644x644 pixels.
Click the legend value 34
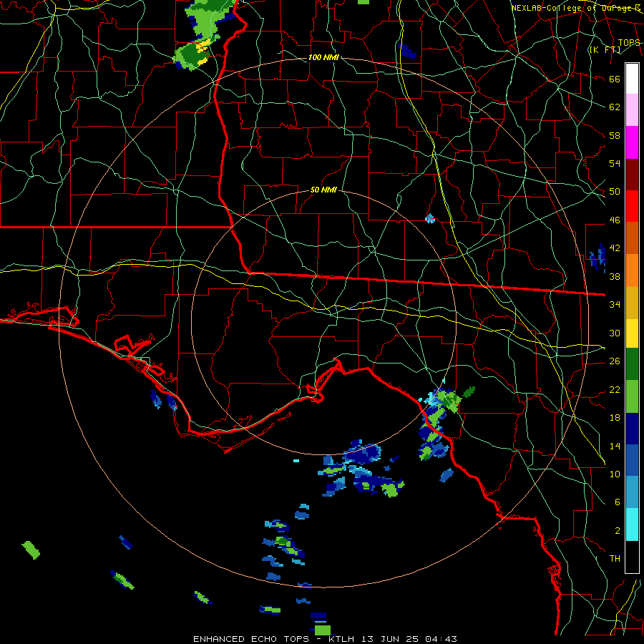click(615, 304)
